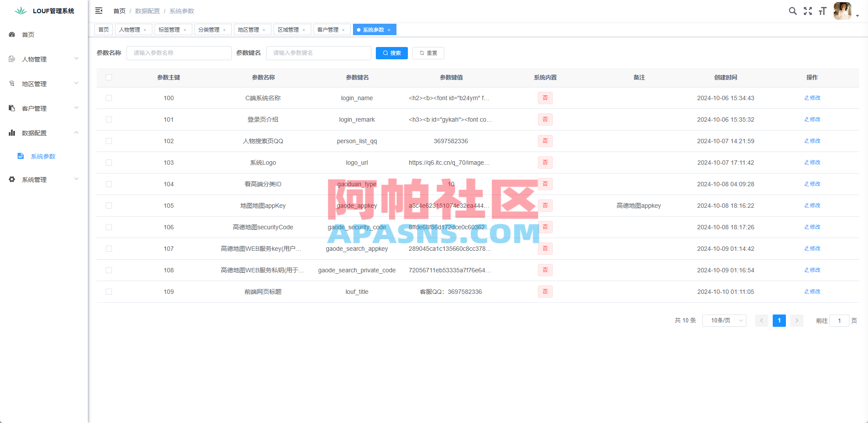Click 修改 for person_list_qq row

click(812, 141)
